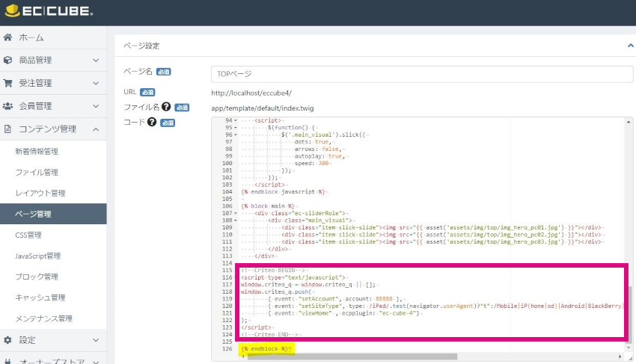Viewport: 636px width, 364px height.
Task: Expand the オーナーズストア menu chevron
Action: click(x=96, y=361)
